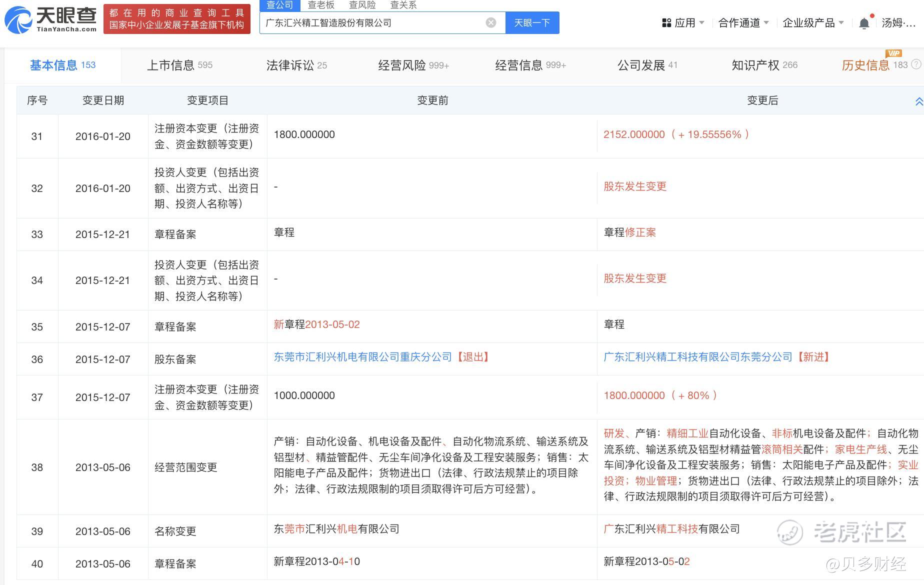Click in the company name search field
924x585 pixels.
point(370,23)
